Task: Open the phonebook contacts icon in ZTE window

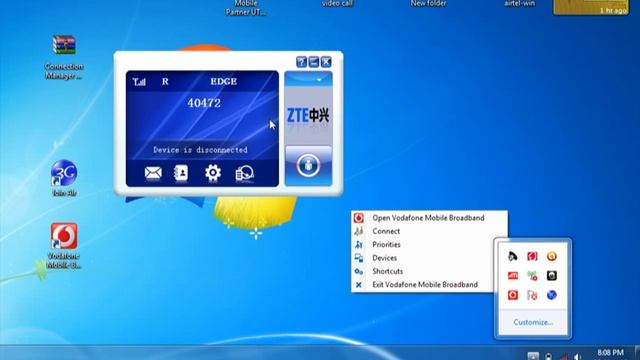Action: click(181, 173)
